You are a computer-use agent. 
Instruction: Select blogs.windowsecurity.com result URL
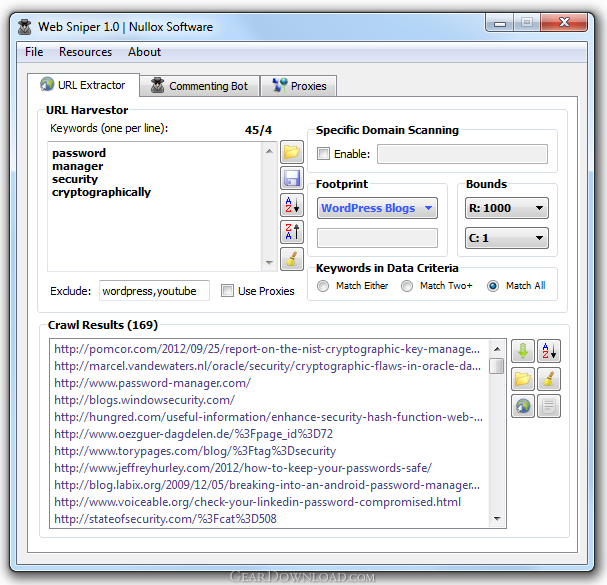tap(144, 400)
